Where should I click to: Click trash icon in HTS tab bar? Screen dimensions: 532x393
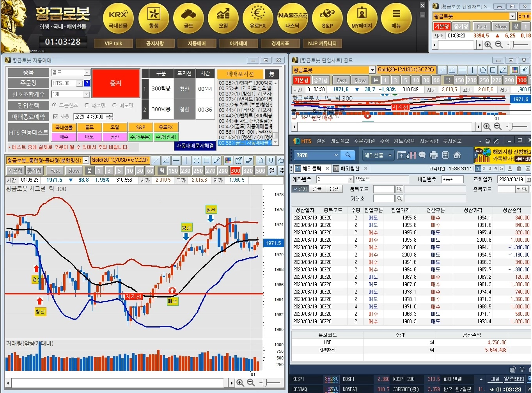(519, 169)
